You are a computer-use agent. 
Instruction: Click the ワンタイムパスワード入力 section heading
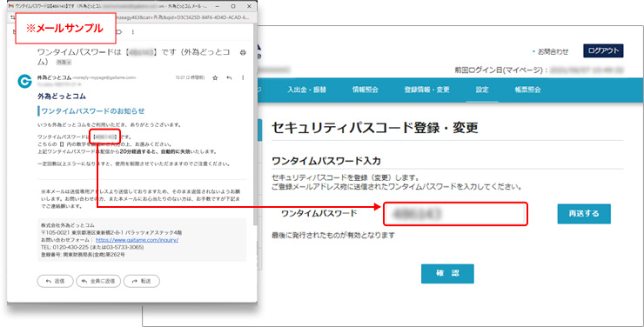(326, 161)
